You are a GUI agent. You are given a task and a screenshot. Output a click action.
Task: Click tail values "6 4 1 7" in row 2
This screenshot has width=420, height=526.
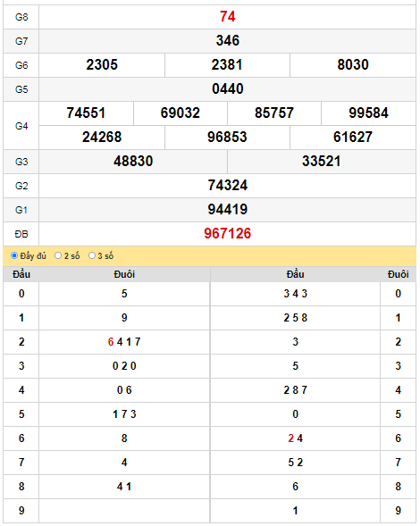coord(124,342)
